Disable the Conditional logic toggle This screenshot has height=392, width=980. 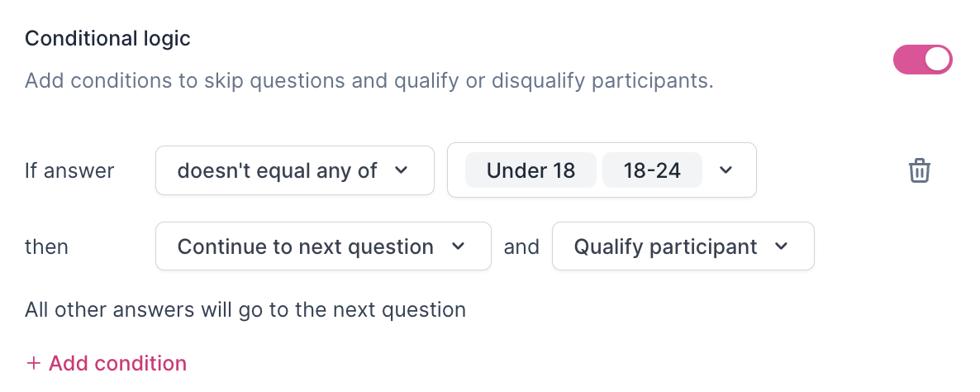pyautogui.click(x=922, y=60)
